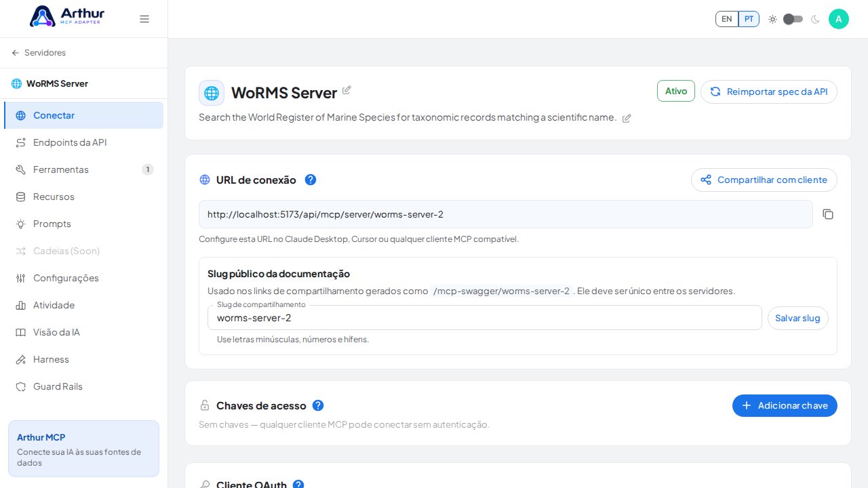Click the Ferramentas count badge

point(148,169)
